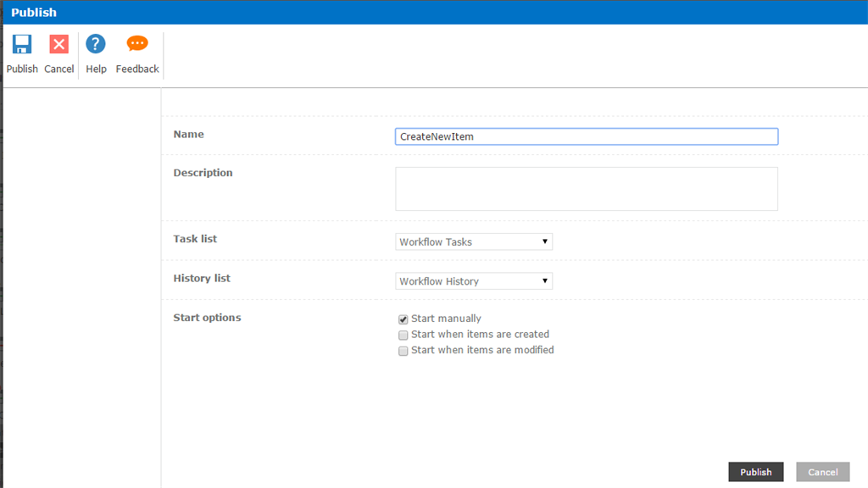868x488 pixels.
Task: Click into the Description text area
Action: [x=586, y=189]
